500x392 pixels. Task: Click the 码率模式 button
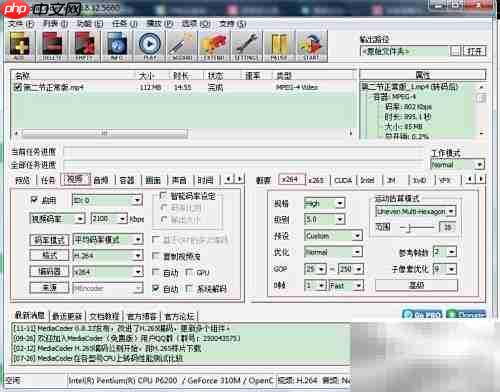point(49,240)
